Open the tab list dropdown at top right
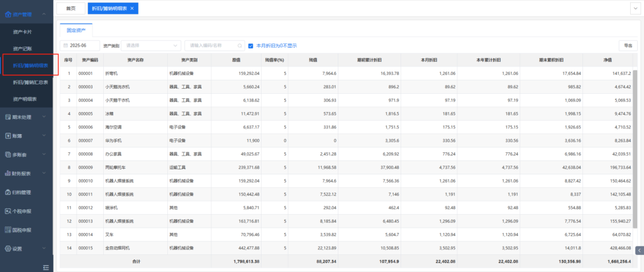 [636, 8]
